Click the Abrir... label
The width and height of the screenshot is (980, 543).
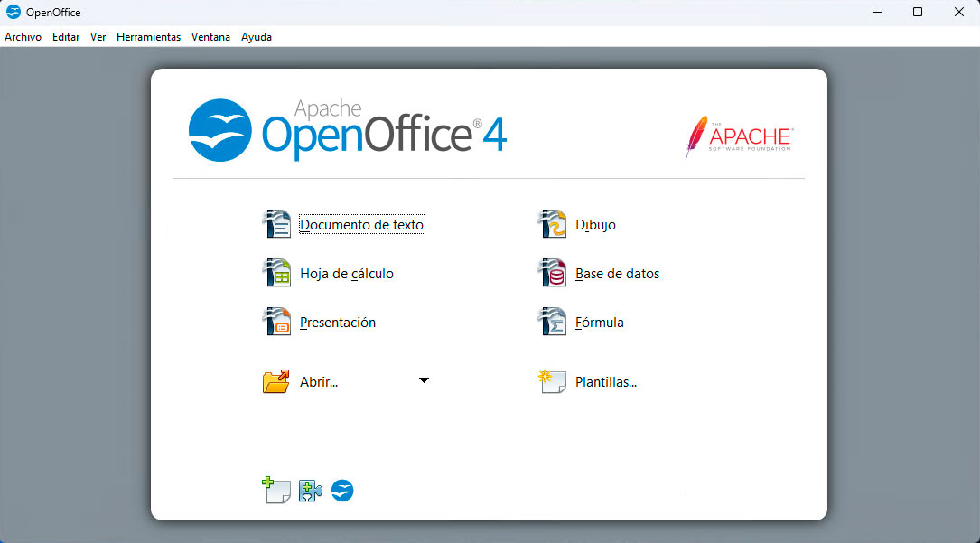pyautogui.click(x=319, y=382)
